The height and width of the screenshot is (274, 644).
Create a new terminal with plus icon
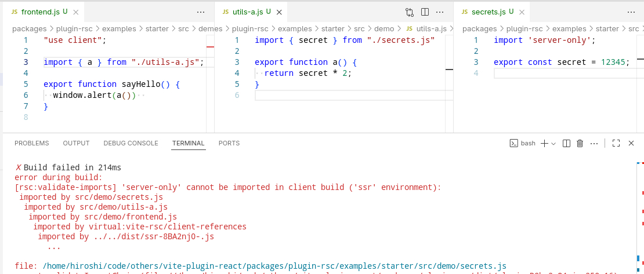point(544,143)
